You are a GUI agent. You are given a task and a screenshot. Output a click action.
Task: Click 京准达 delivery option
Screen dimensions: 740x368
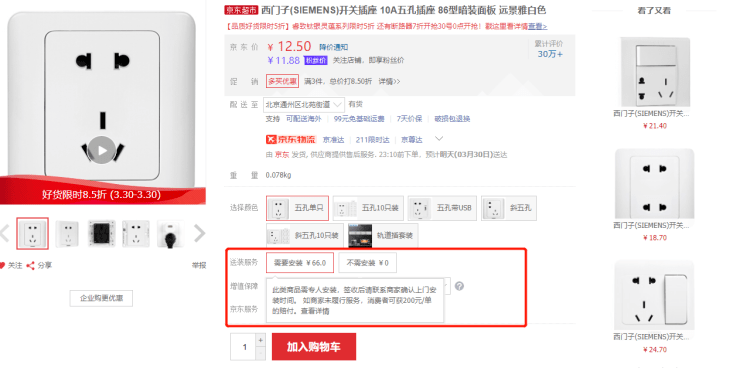(334, 140)
